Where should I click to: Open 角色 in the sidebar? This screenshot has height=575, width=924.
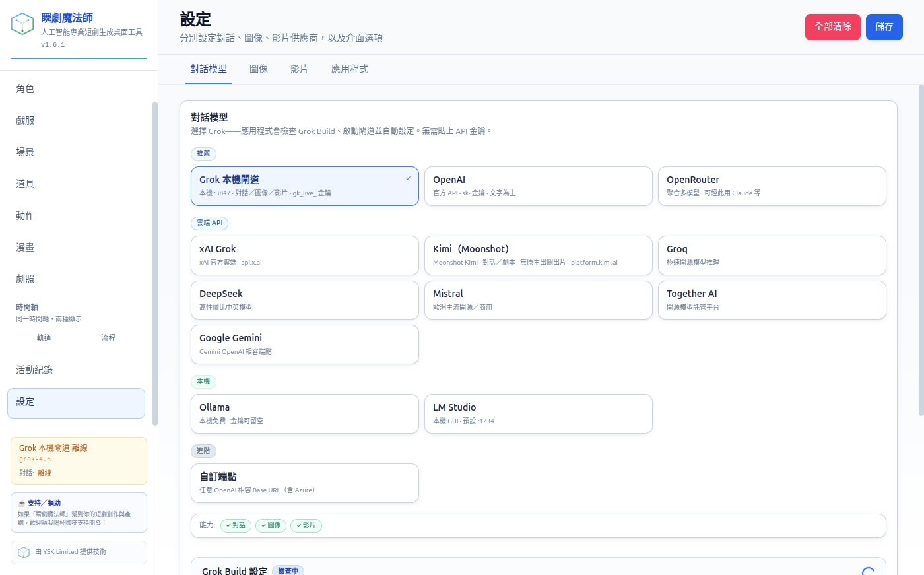(x=76, y=88)
